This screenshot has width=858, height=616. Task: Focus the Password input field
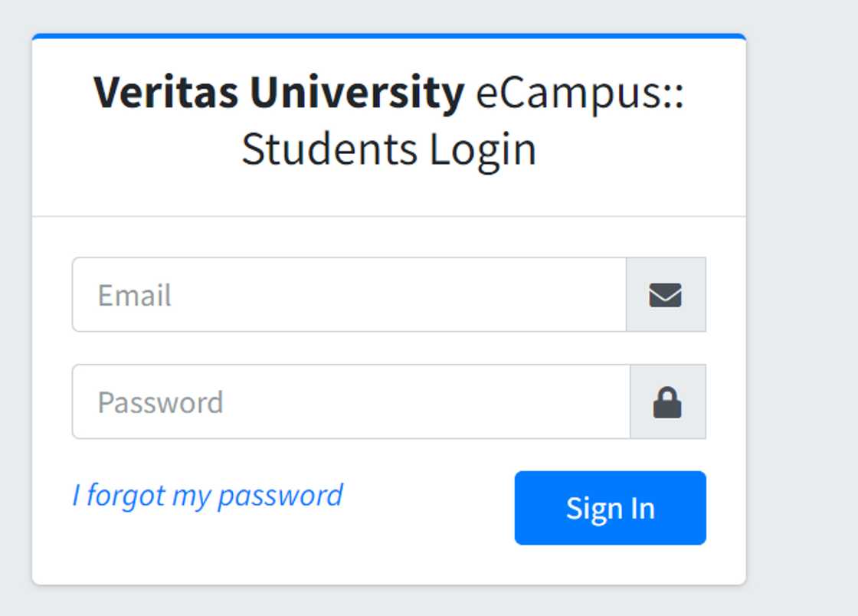pos(351,402)
